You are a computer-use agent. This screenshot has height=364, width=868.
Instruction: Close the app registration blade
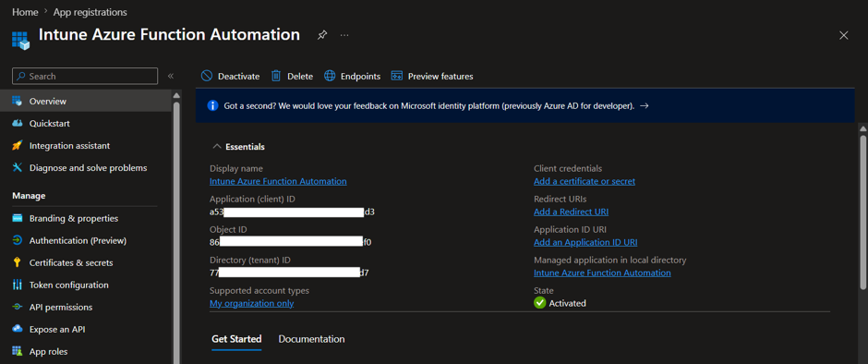click(x=844, y=35)
